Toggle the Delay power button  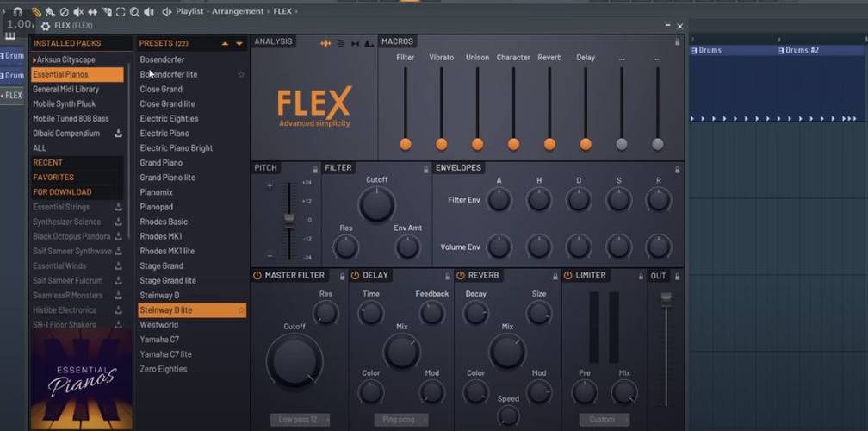tap(355, 275)
